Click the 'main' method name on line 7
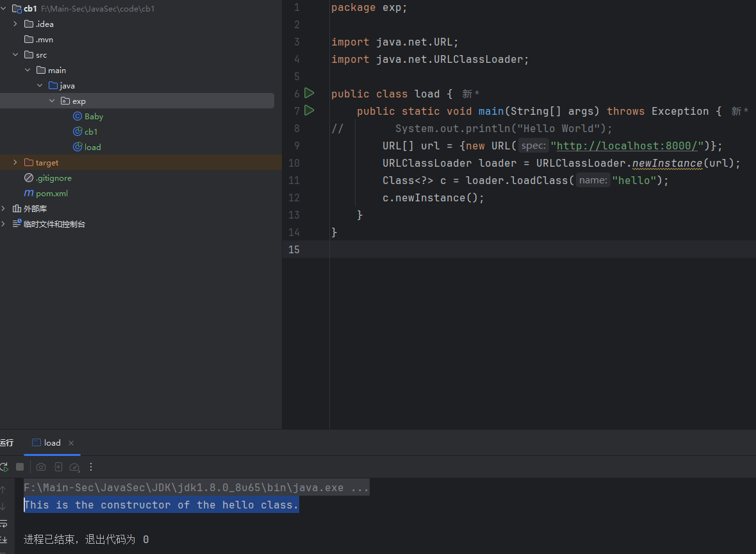 coord(491,111)
